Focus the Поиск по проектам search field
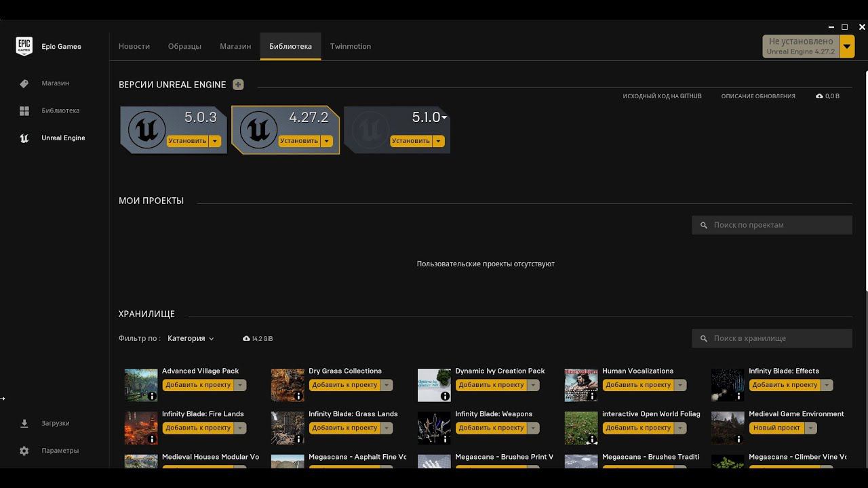 pyautogui.click(x=772, y=225)
